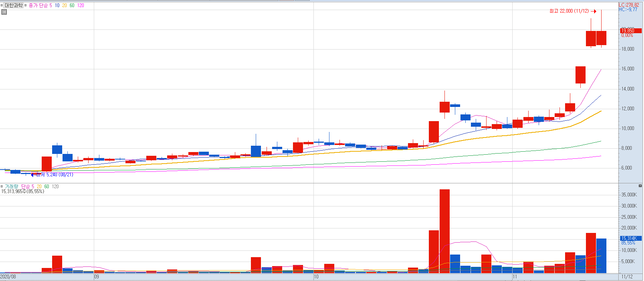644x281 pixels.
Task: Toggle the square marker before 거래량
Action: pyautogui.click(x=2, y=186)
